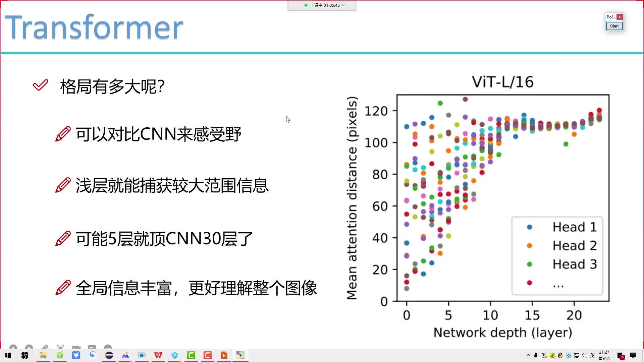Image resolution: width=644 pixels, height=362 pixels.
Task: Click the timer dropdown showing 01:05:45
Action: (322, 5)
